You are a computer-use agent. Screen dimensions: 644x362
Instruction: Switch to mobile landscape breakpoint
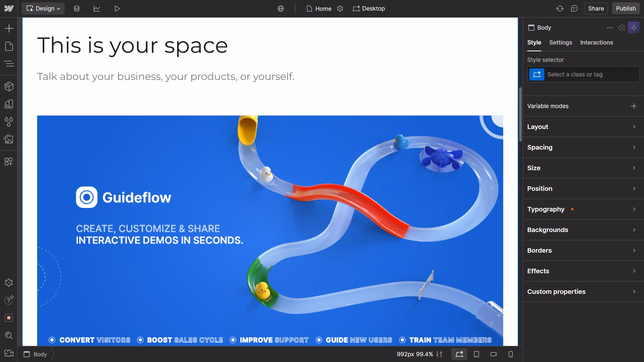pos(493,354)
